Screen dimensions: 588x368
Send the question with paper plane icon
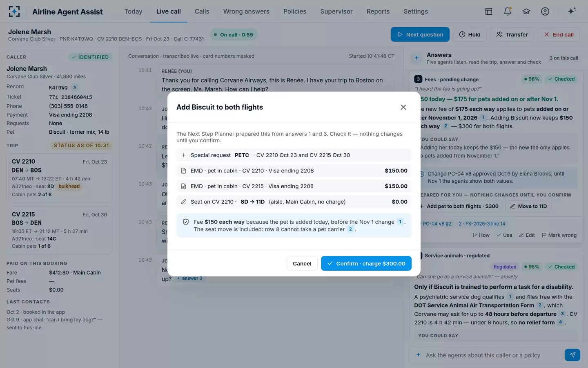572,355
